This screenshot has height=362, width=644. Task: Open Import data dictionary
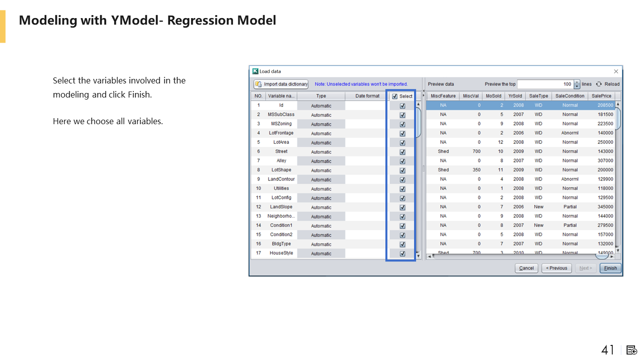click(281, 84)
